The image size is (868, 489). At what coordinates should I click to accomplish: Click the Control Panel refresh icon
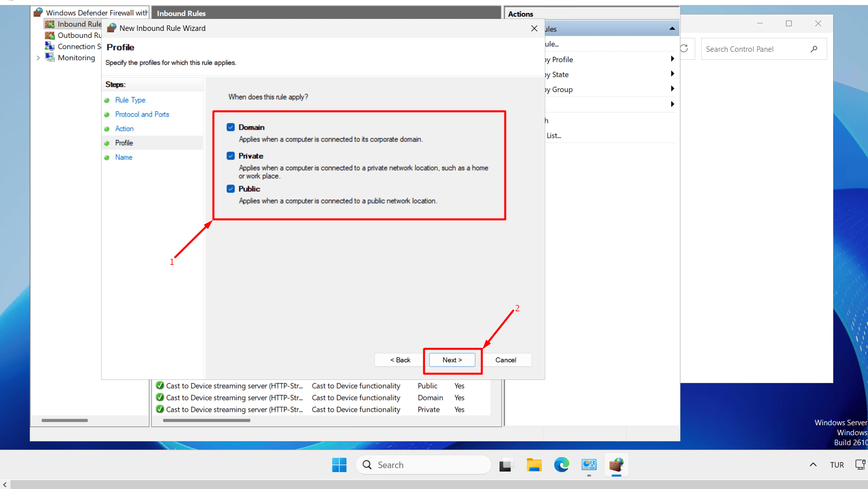[684, 48]
